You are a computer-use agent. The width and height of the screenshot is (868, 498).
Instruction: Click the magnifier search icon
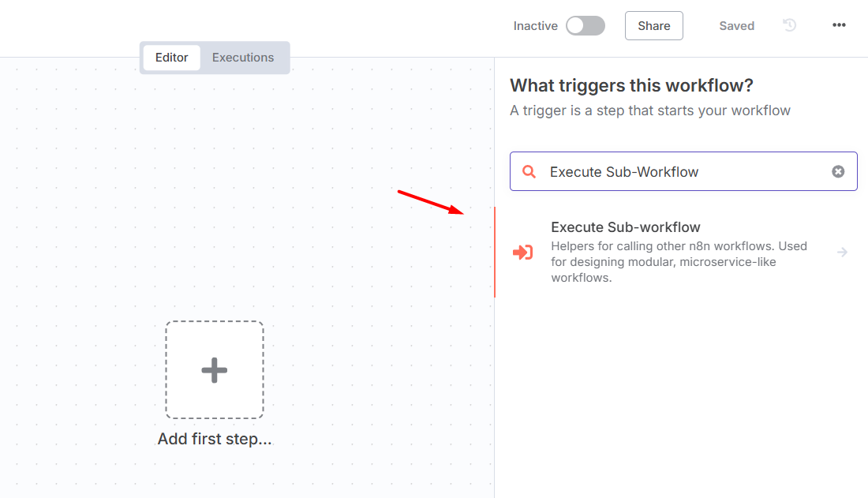[529, 172]
